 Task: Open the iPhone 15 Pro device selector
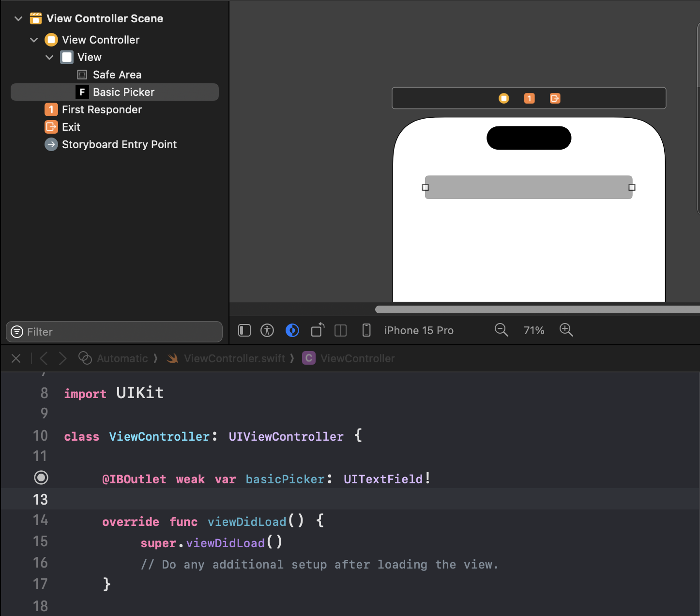coord(419,330)
